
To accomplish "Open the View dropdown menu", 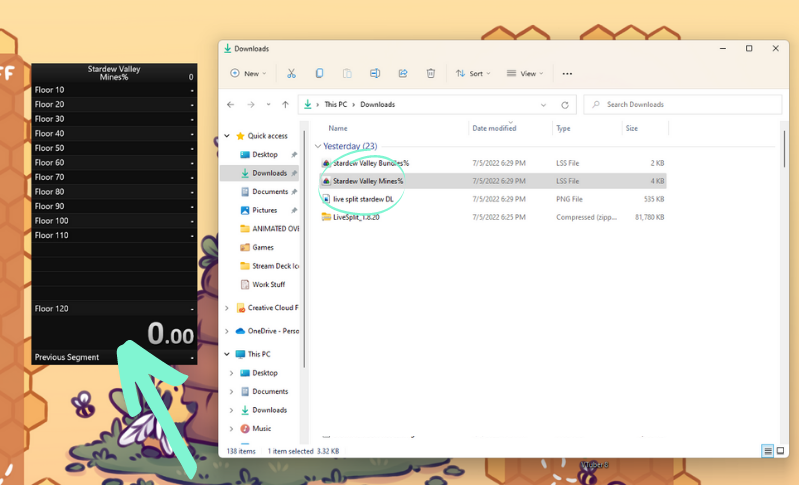I will pyautogui.click(x=525, y=73).
